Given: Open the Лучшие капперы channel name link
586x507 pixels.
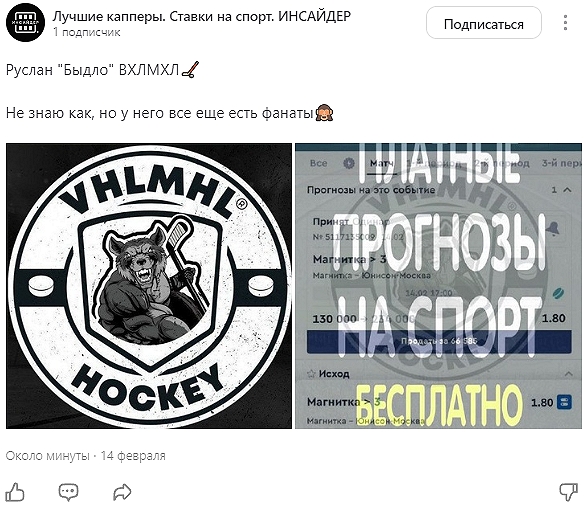Looking at the screenshot, I should [201, 16].
